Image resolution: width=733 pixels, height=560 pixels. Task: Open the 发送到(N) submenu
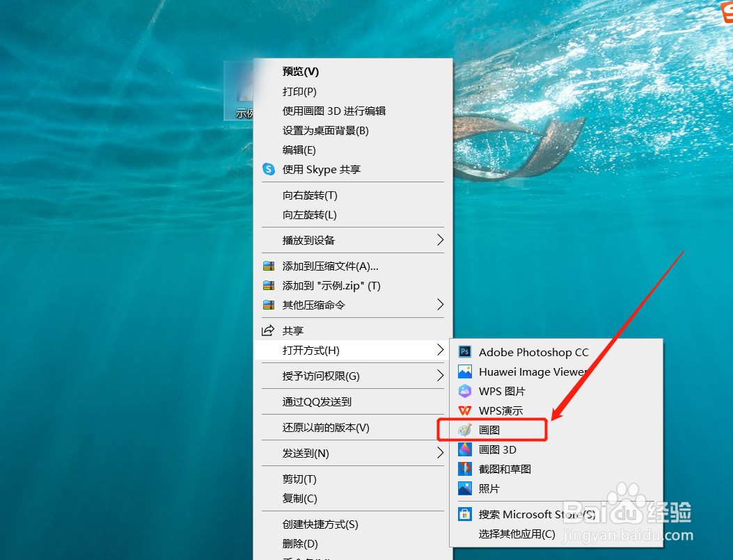tap(306, 453)
